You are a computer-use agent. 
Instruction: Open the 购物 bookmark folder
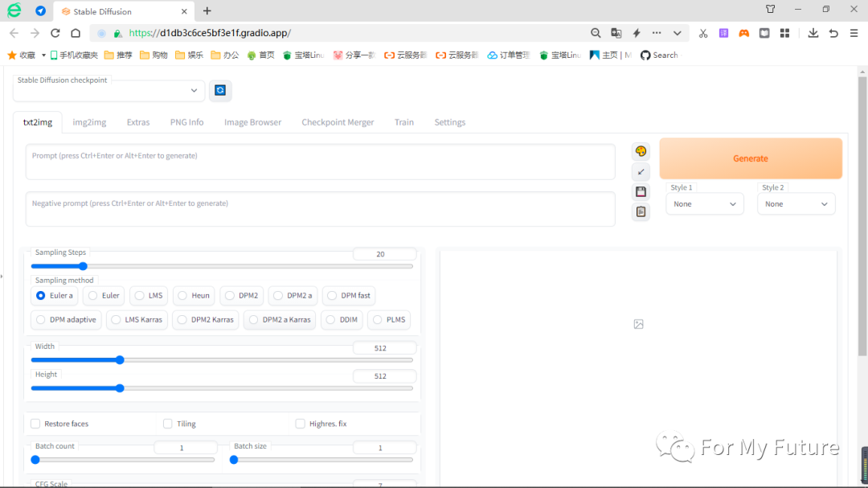[x=154, y=55]
